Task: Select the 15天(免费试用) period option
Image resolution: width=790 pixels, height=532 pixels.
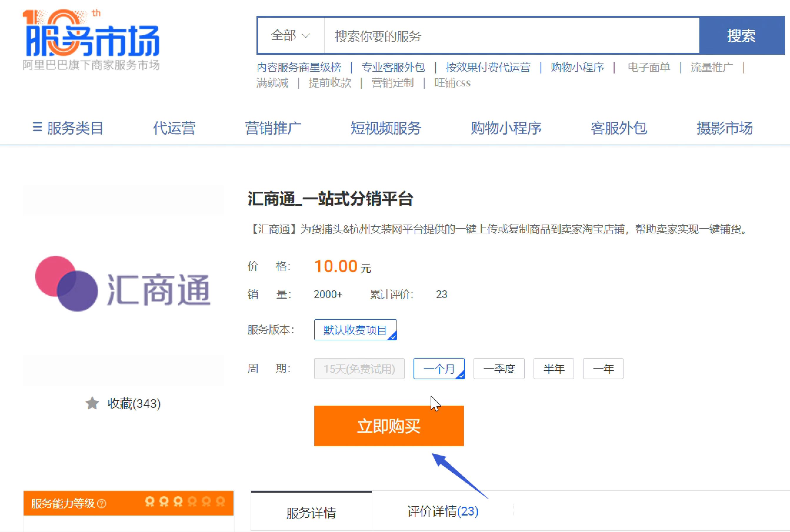Action: (x=359, y=369)
